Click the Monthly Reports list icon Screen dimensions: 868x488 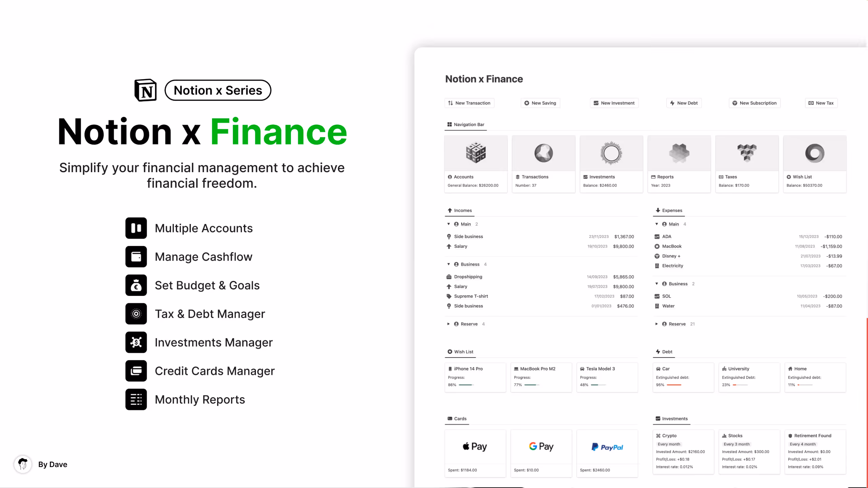coord(136,400)
